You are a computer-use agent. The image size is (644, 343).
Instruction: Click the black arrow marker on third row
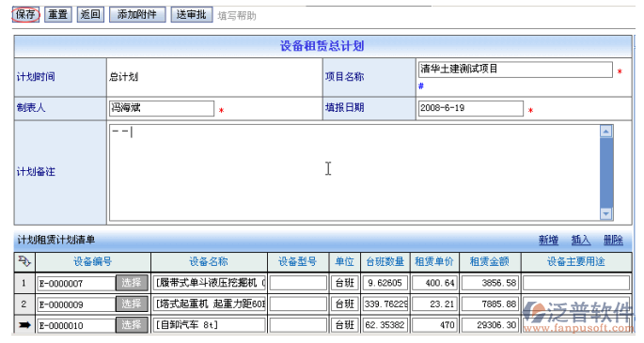pyautogui.click(x=24, y=325)
